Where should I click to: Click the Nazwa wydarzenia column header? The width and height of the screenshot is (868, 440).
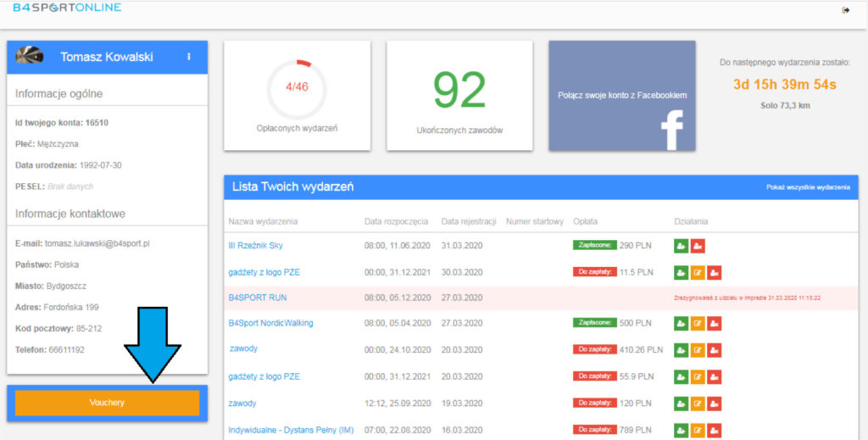point(263,221)
